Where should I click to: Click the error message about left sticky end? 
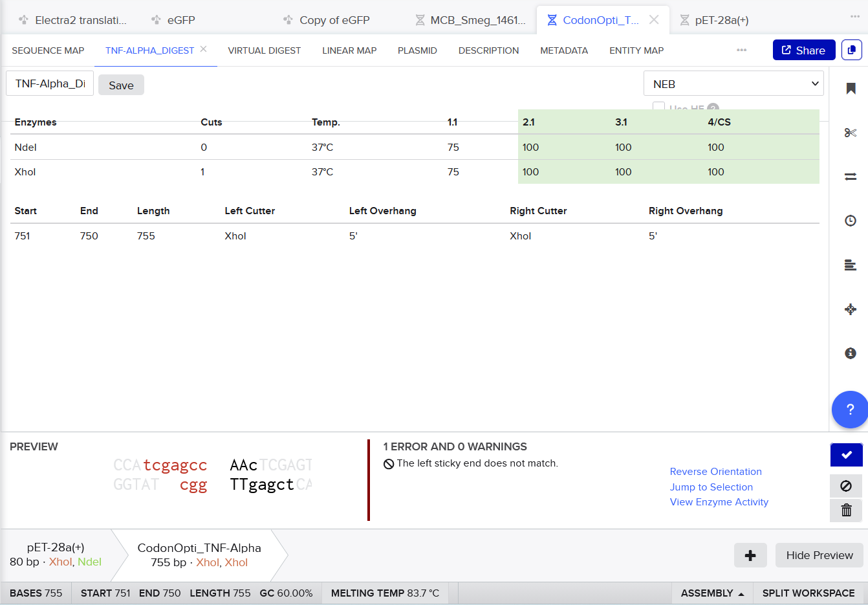(x=470, y=463)
